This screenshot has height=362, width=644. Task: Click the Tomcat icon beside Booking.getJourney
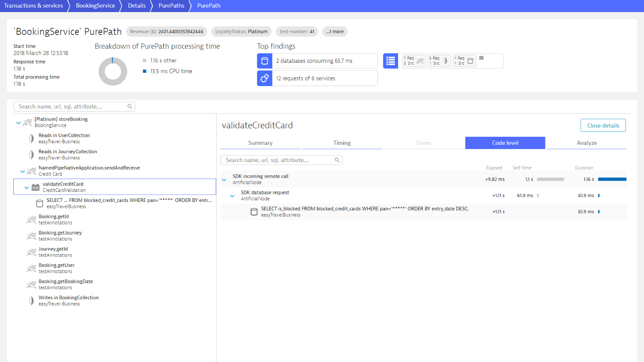coord(31,236)
